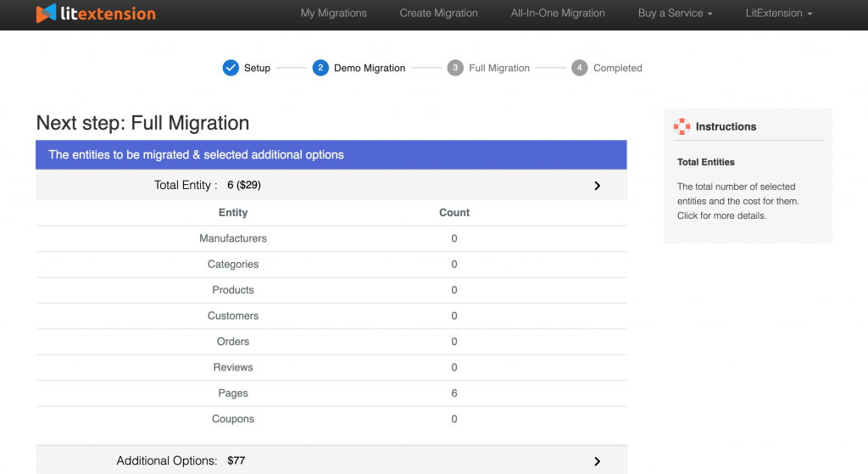Click the Categories row label
The image size is (868, 474).
click(x=233, y=265)
